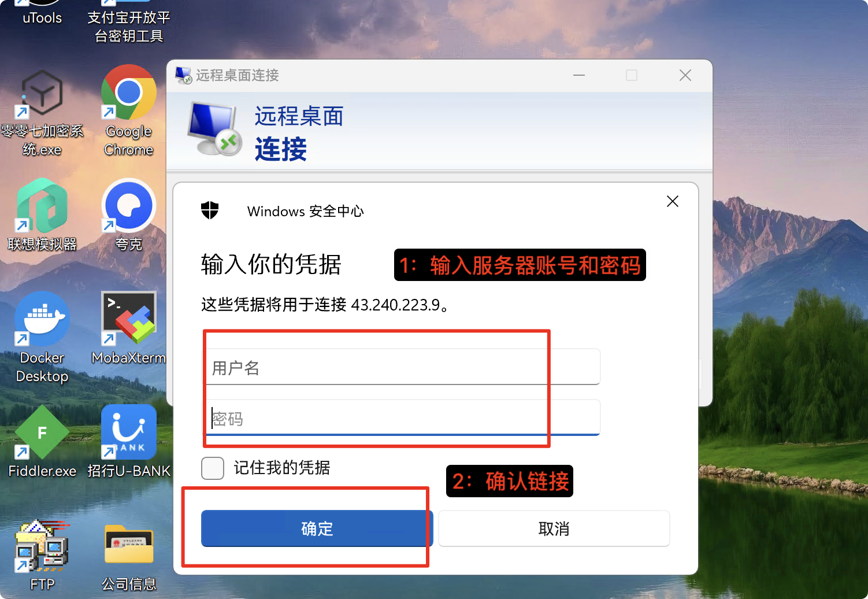
Task: Click the 用户名 input field
Action: [x=401, y=367]
